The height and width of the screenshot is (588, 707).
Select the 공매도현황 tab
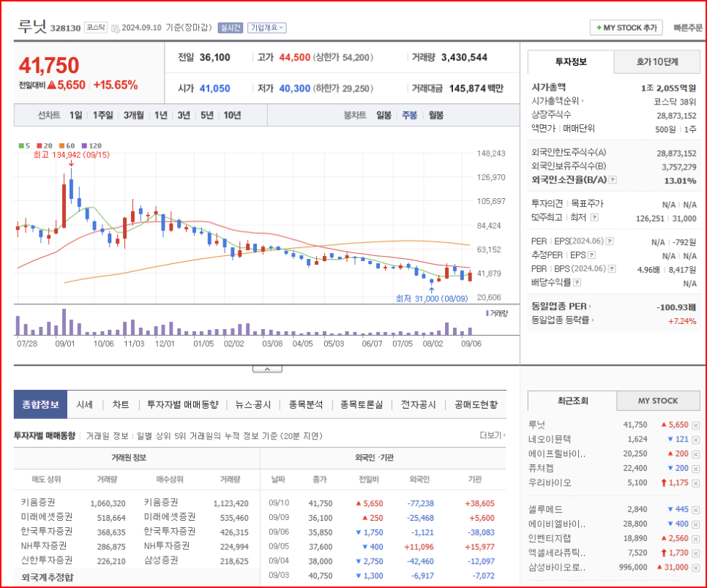coord(476,404)
